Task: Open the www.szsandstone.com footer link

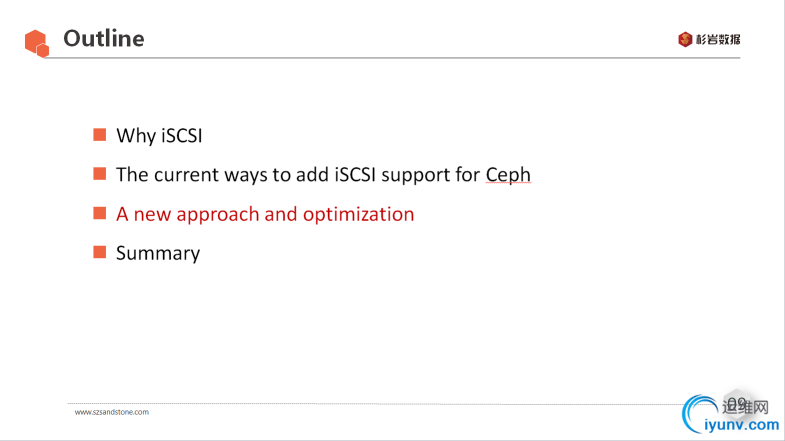Action: (112, 412)
